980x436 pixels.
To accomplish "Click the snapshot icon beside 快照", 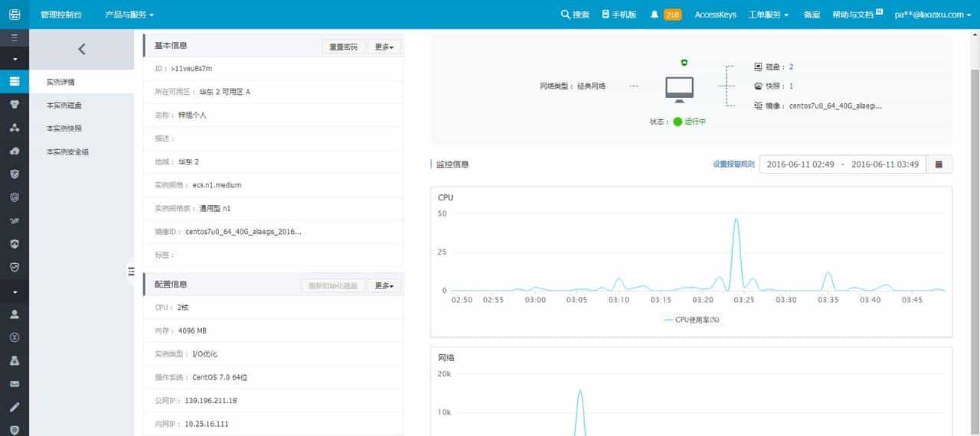I will pos(758,86).
